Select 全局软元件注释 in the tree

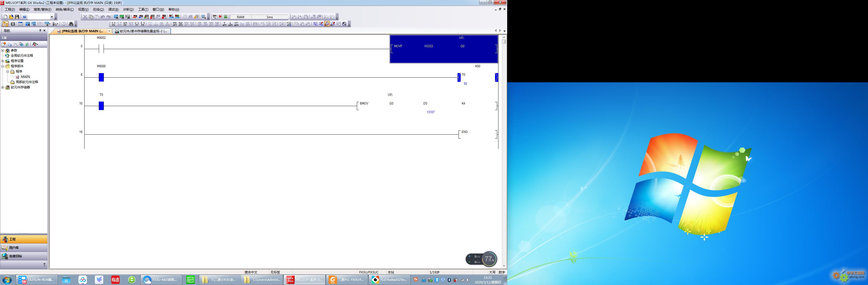[x=22, y=55]
